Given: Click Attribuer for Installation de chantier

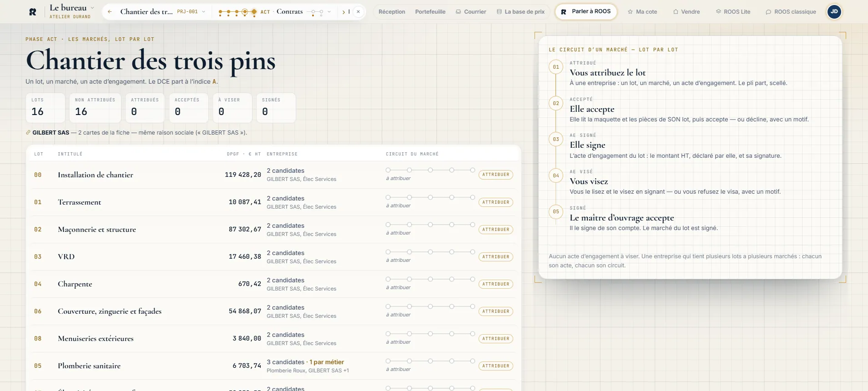Looking at the screenshot, I should (496, 175).
